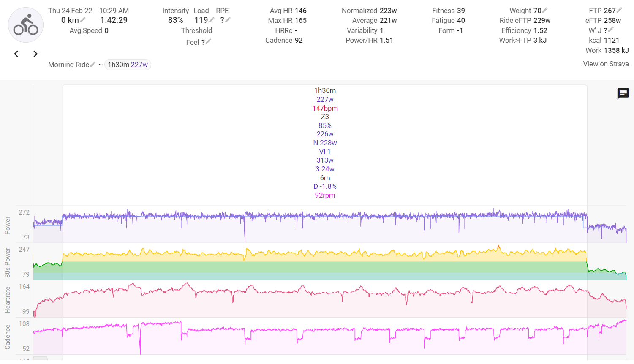Click the Power chart axis label
Image resolution: width=634 pixels, height=364 pixels.
click(8, 225)
